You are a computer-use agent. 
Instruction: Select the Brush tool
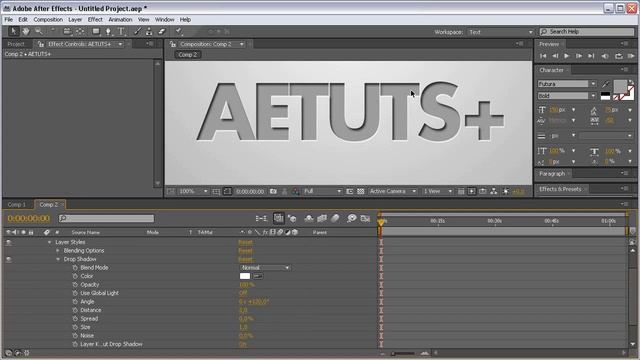(138, 31)
